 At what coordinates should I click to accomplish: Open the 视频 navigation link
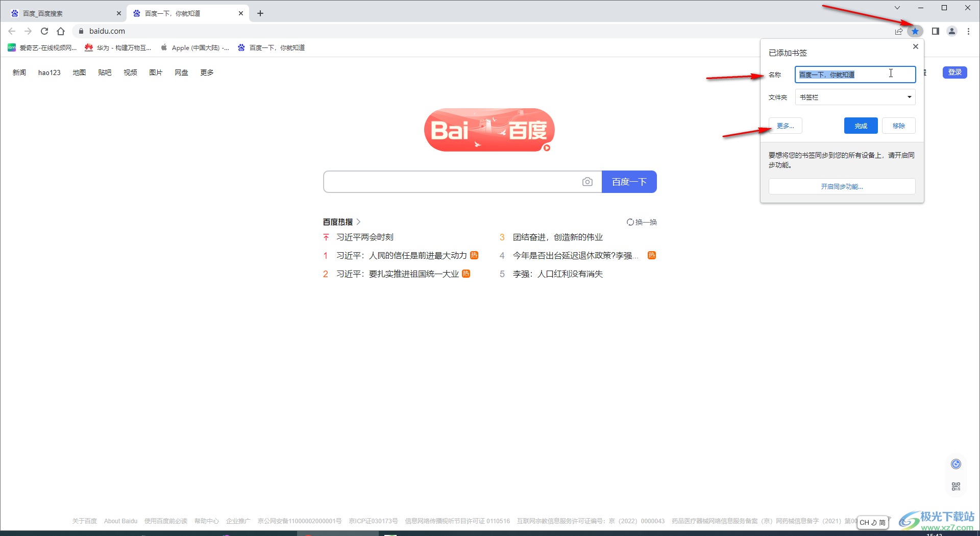click(130, 72)
